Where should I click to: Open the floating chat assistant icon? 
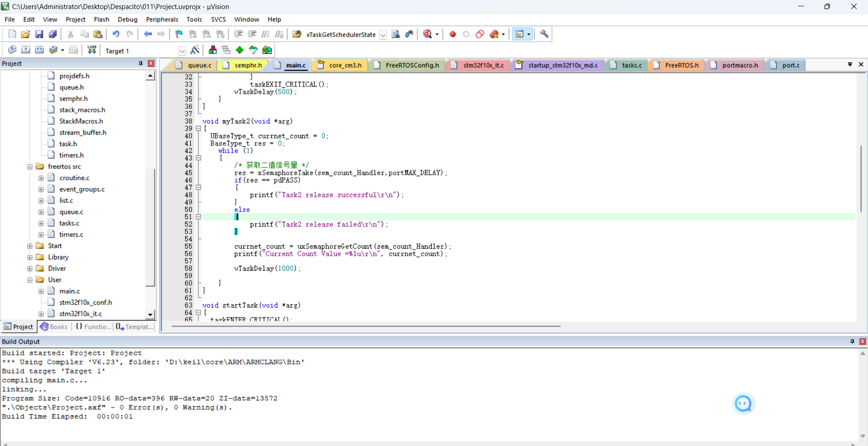click(x=743, y=403)
